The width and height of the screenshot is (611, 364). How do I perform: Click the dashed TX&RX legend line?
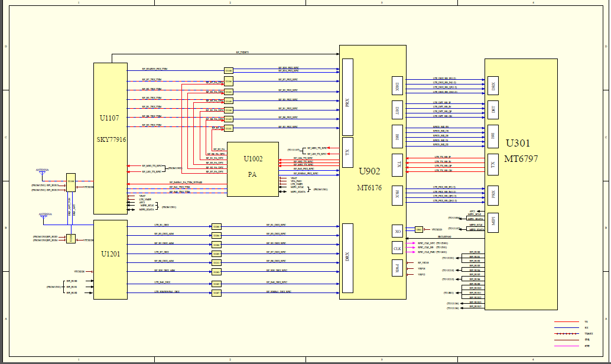point(567,334)
